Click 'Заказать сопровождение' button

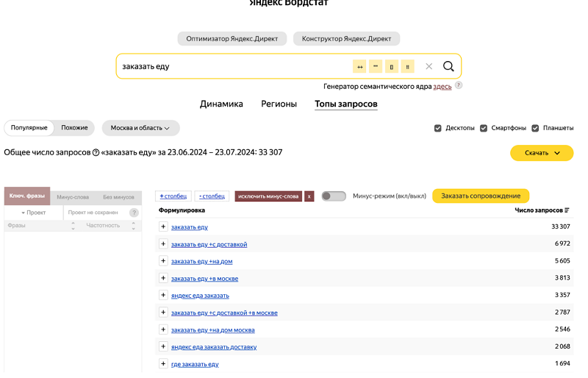coord(481,196)
